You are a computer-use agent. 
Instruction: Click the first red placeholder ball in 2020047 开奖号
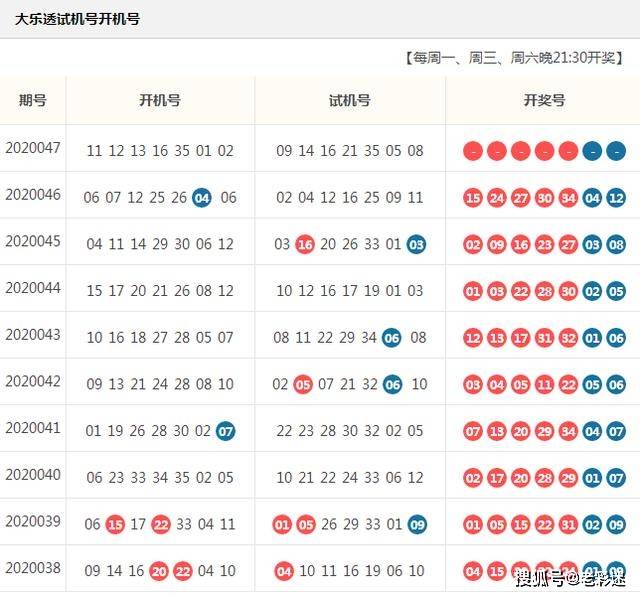point(473,151)
